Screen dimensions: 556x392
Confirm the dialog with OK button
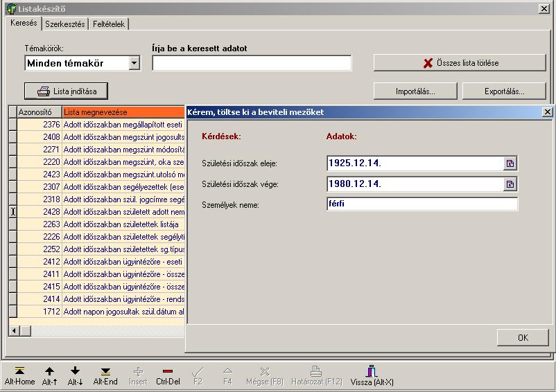coord(523,337)
